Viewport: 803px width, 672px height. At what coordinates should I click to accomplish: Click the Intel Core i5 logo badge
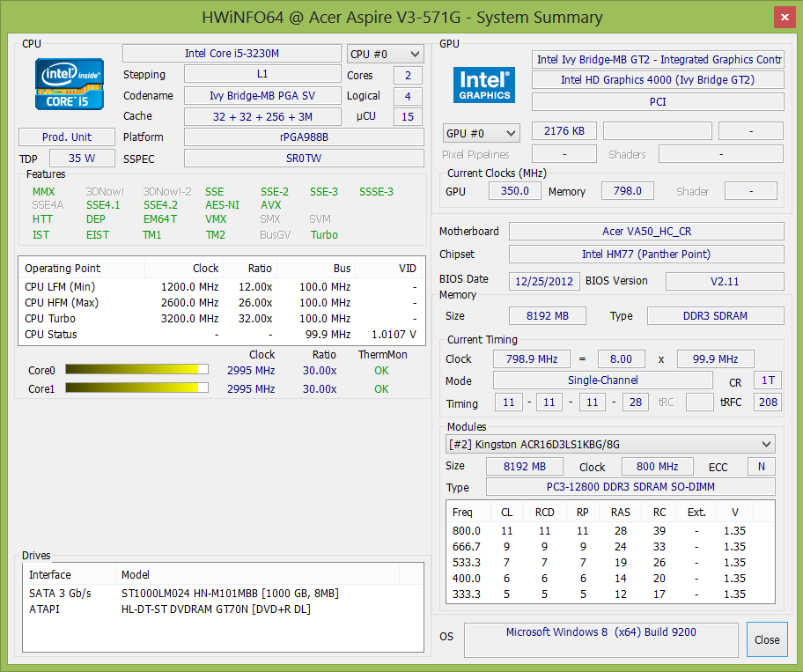pyautogui.click(x=70, y=84)
